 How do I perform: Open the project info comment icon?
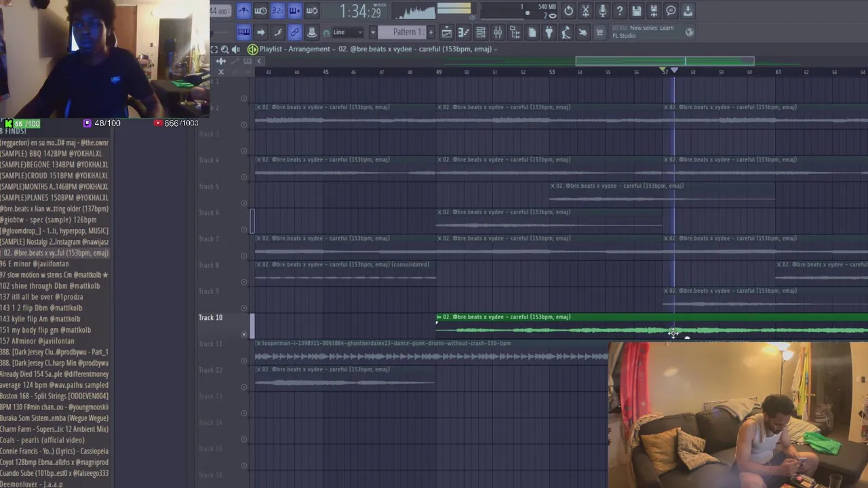pyautogui.click(x=671, y=11)
